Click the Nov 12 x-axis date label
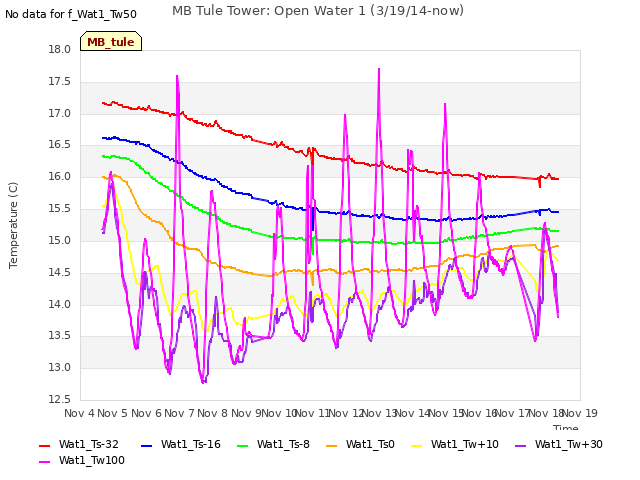The width and height of the screenshot is (640, 480). point(347,413)
